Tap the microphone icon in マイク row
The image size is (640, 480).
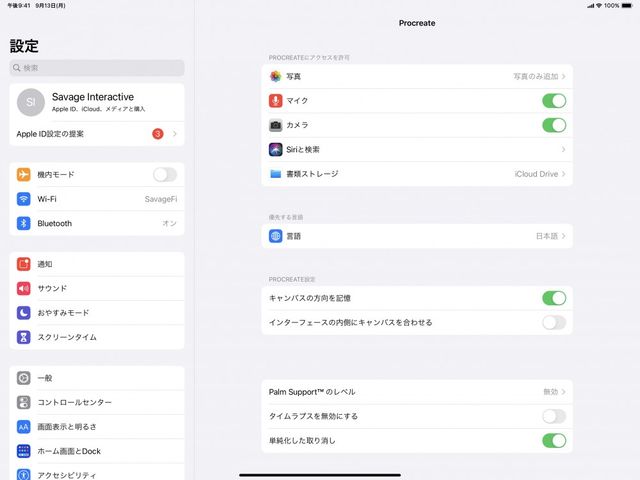click(276, 100)
